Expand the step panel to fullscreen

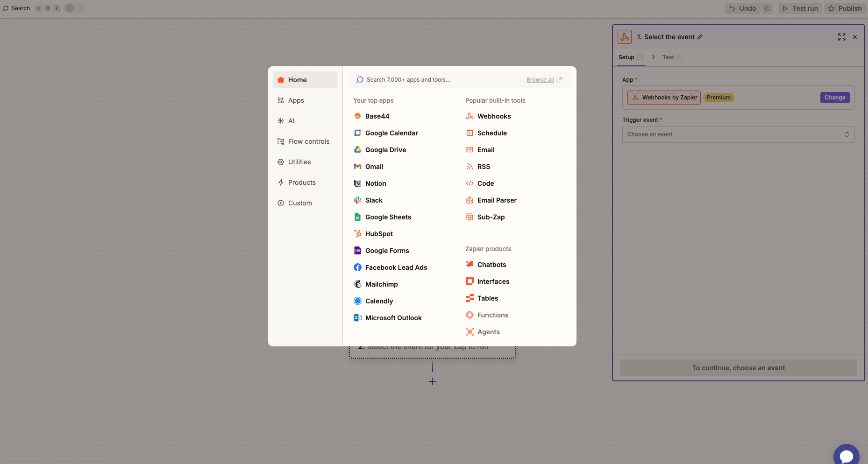click(842, 37)
